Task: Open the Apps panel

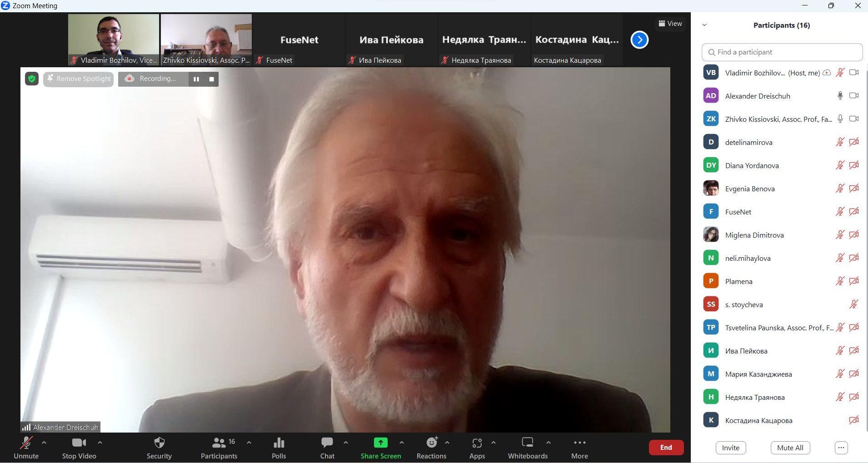Action: [477, 447]
